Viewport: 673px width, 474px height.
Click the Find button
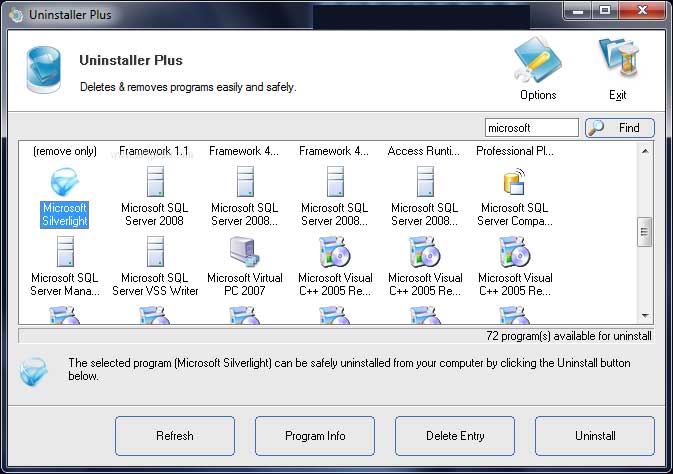[x=619, y=128]
